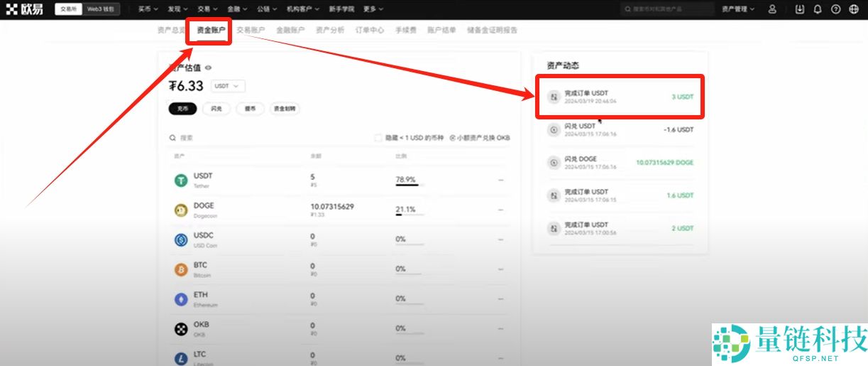This screenshot has height=366, width=868.
Task: Click the ETH Ethereum coin icon
Action: (181, 300)
